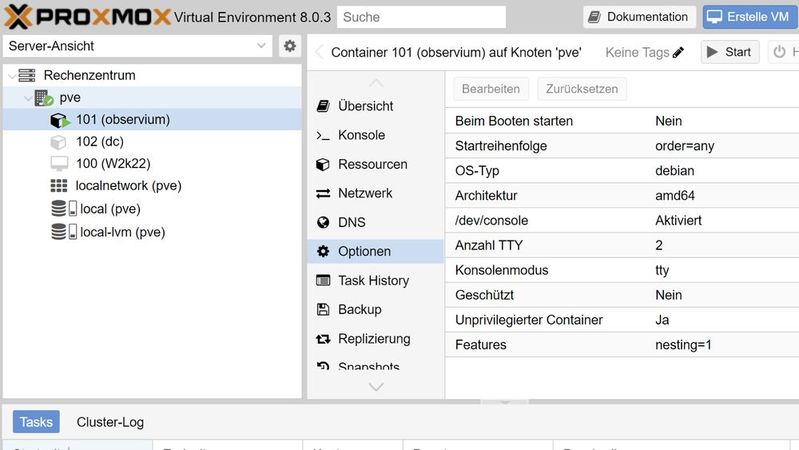
Task: Click the Erstelle VM button
Action: pos(749,17)
